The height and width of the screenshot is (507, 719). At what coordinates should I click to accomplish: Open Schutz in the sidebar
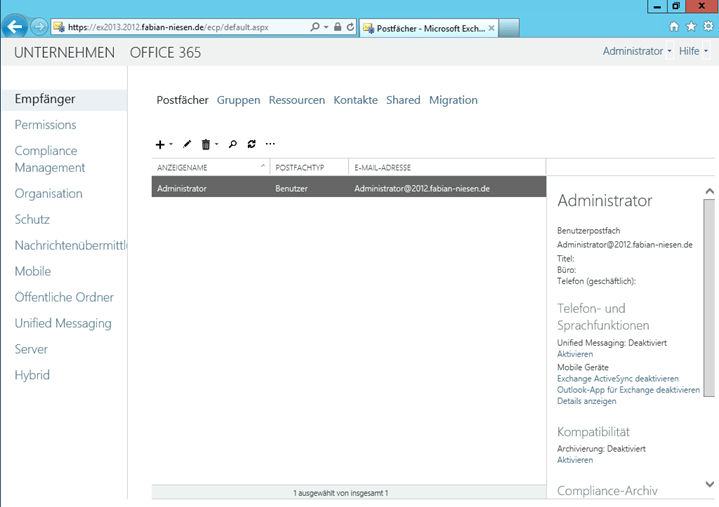tap(32, 220)
